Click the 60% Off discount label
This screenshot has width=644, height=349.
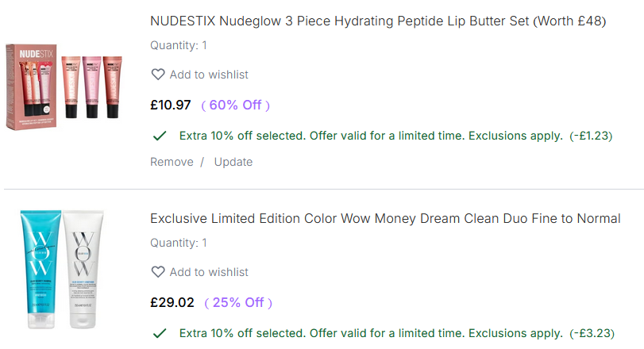236,105
